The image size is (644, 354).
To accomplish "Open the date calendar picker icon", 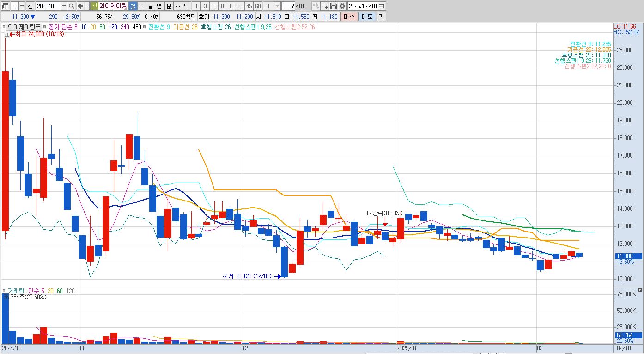I will coord(382,6).
